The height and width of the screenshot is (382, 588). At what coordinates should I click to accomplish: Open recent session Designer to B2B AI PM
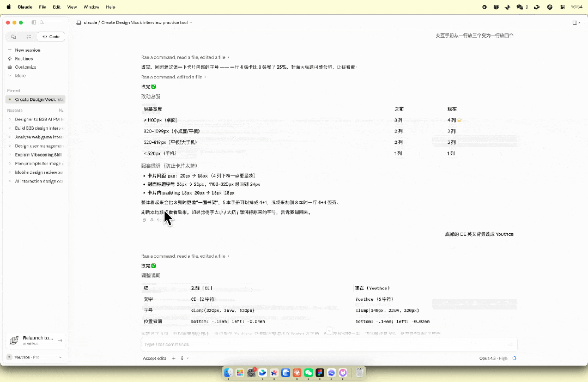[35, 119]
